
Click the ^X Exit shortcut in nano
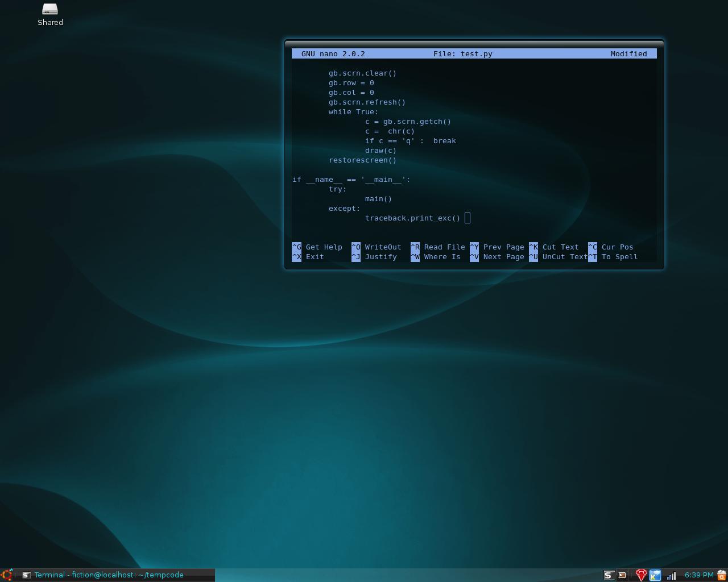click(x=308, y=256)
